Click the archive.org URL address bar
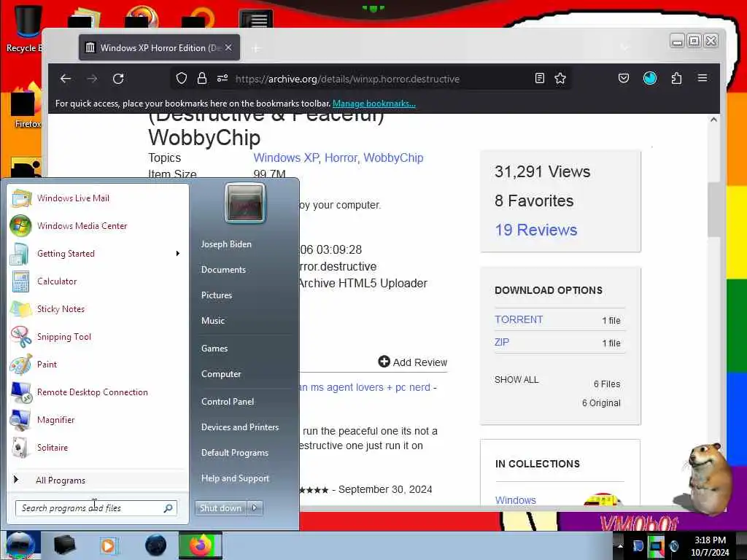This screenshot has height=560, width=747. (347, 79)
